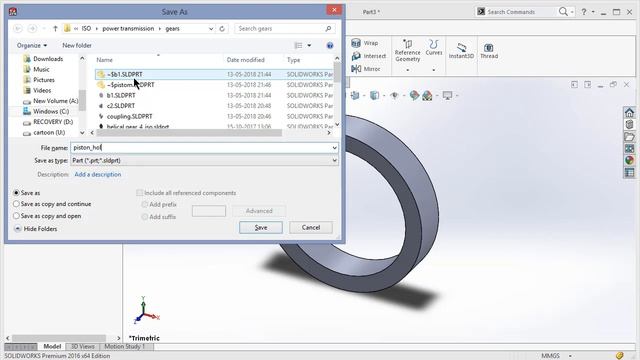
Task: Click the file list vertical scrollbar
Action: pyautogui.click(x=337, y=72)
